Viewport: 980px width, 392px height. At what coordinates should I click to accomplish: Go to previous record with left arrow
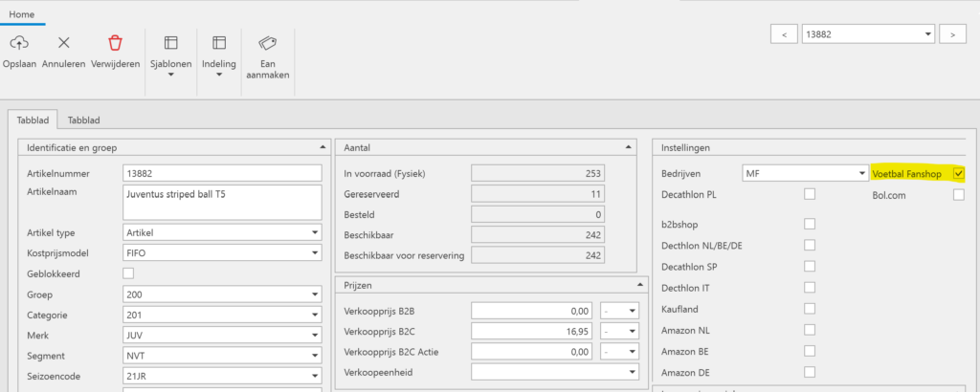(x=784, y=34)
